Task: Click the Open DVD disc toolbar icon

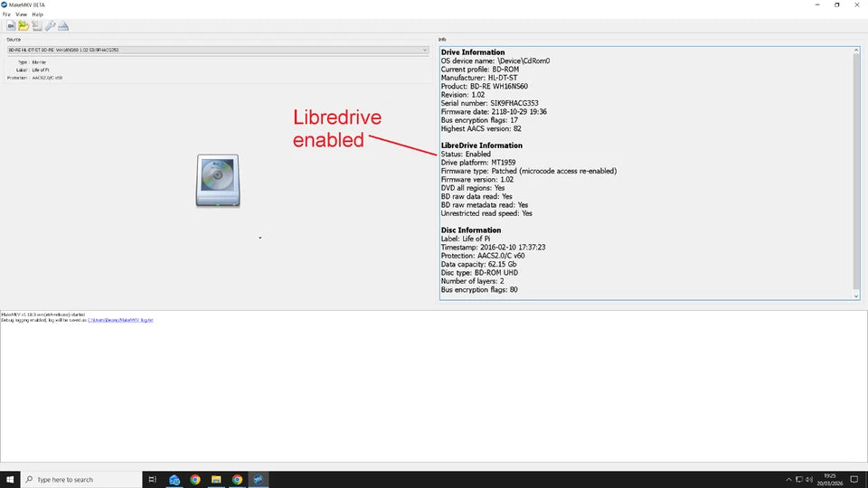Action: point(11,25)
